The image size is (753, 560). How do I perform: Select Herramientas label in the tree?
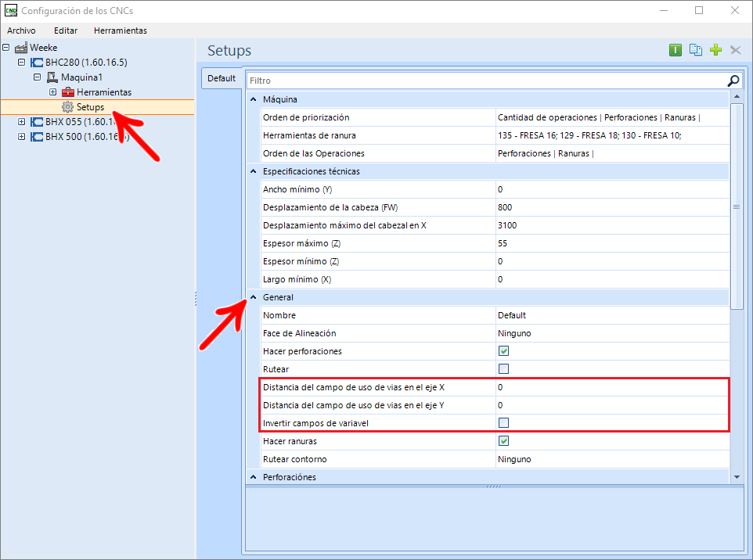pos(104,92)
